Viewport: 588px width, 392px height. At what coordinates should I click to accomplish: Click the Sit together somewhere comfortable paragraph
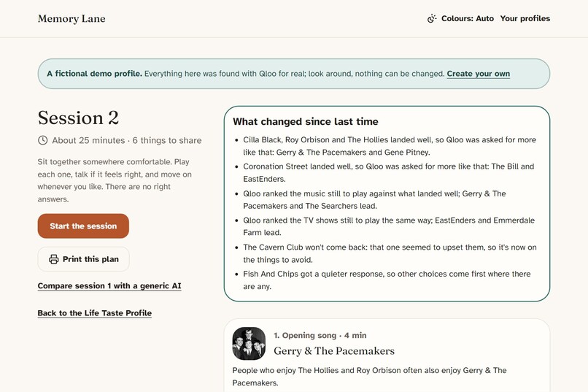tap(115, 180)
